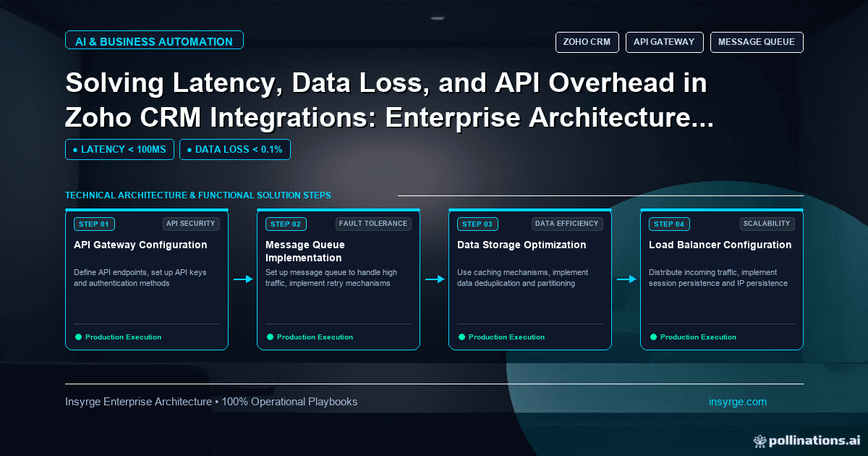Click the Set up message queue description
The image size is (868, 456).
pos(331,278)
